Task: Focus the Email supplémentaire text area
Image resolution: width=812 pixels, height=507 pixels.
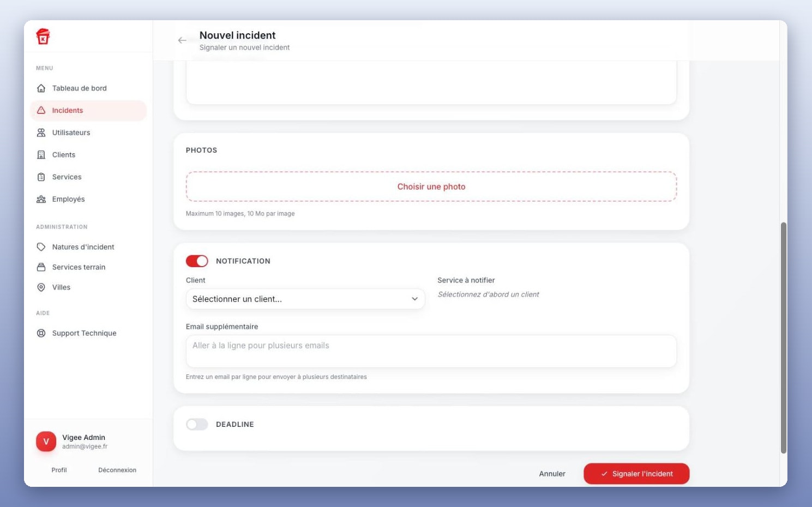Action: pyautogui.click(x=431, y=351)
